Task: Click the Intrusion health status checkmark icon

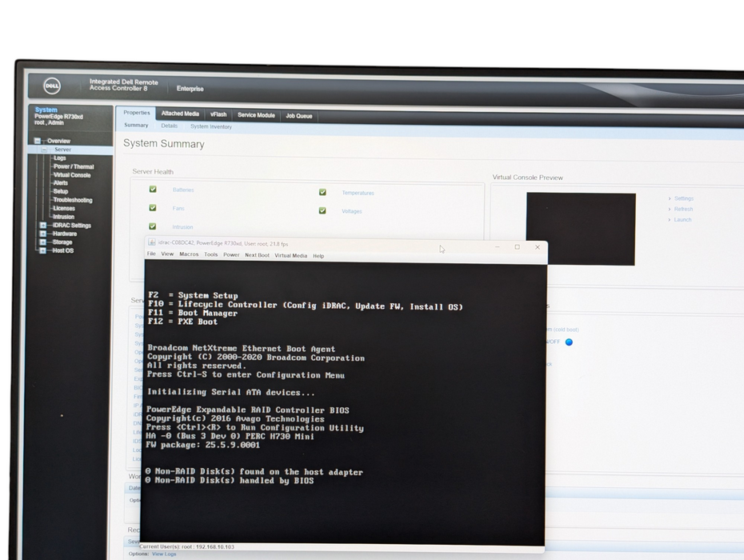Action: [152, 226]
